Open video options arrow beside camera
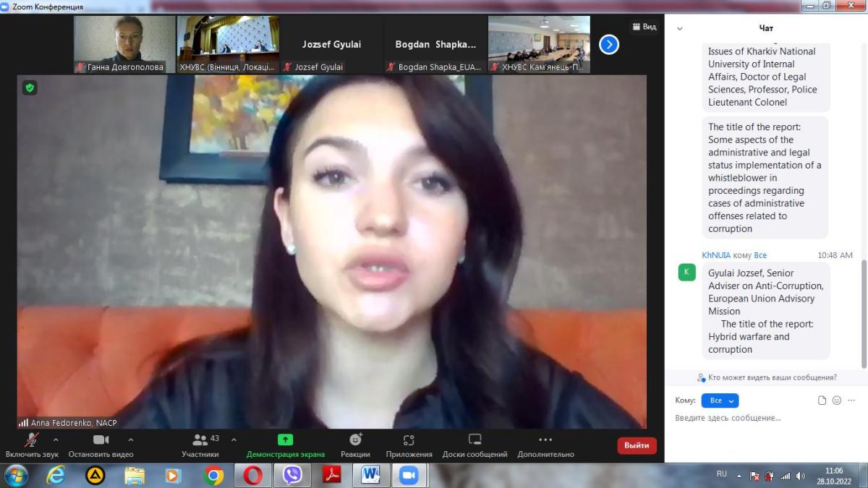868x488 pixels. (130, 439)
